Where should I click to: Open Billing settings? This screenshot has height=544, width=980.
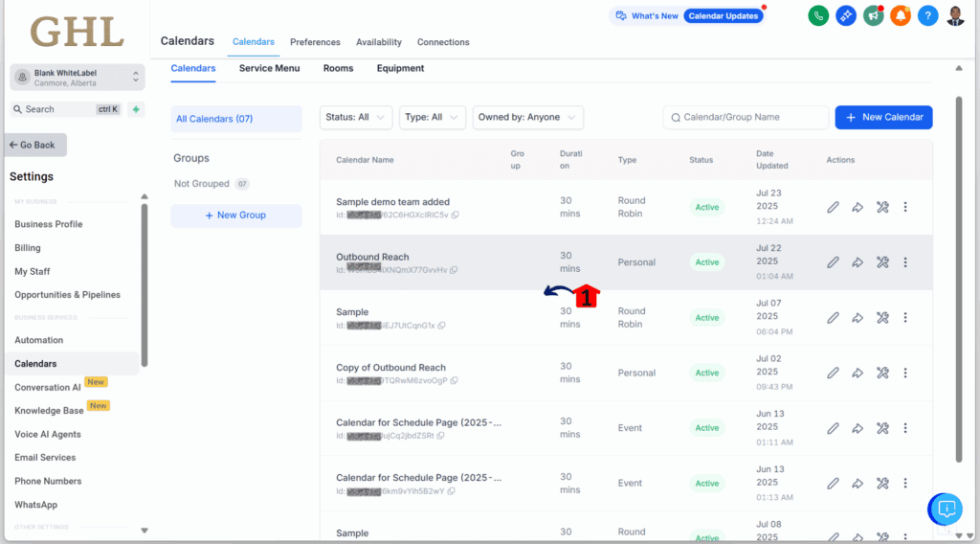point(28,248)
